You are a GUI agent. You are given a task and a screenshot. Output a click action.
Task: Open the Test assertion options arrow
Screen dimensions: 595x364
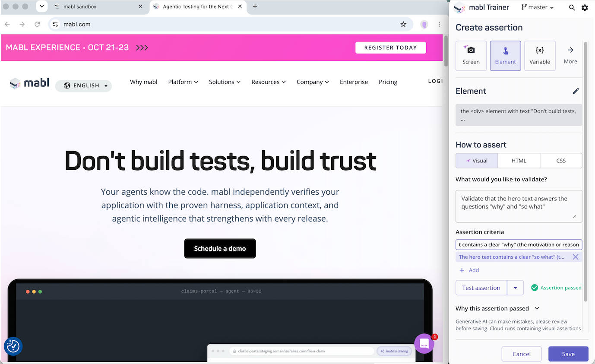pyautogui.click(x=515, y=288)
